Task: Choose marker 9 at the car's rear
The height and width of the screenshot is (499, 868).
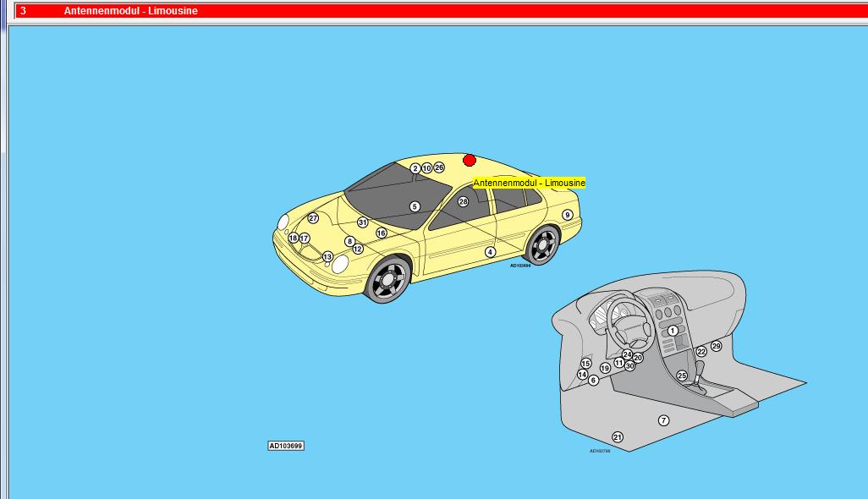Action: (567, 215)
